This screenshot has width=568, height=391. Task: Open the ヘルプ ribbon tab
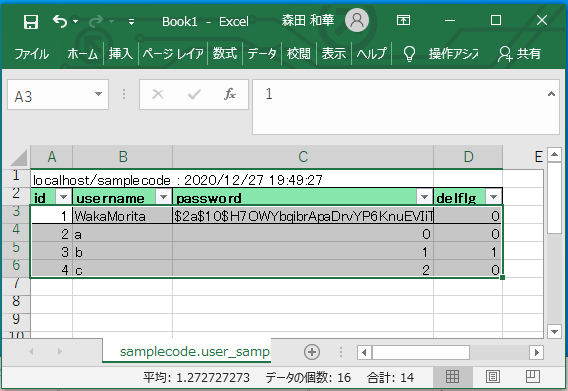point(371,54)
